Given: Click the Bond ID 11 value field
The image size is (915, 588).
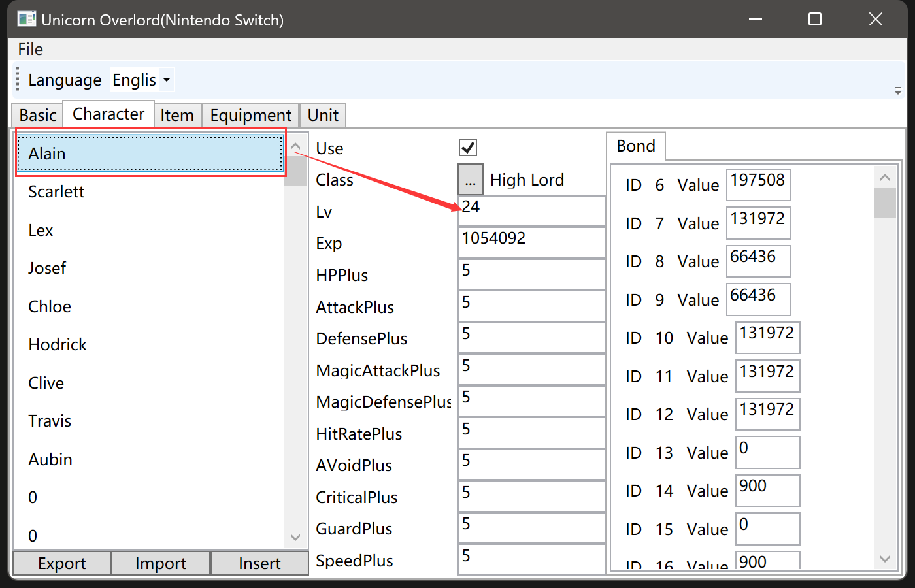Looking at the screenshot, I should 768,376.
